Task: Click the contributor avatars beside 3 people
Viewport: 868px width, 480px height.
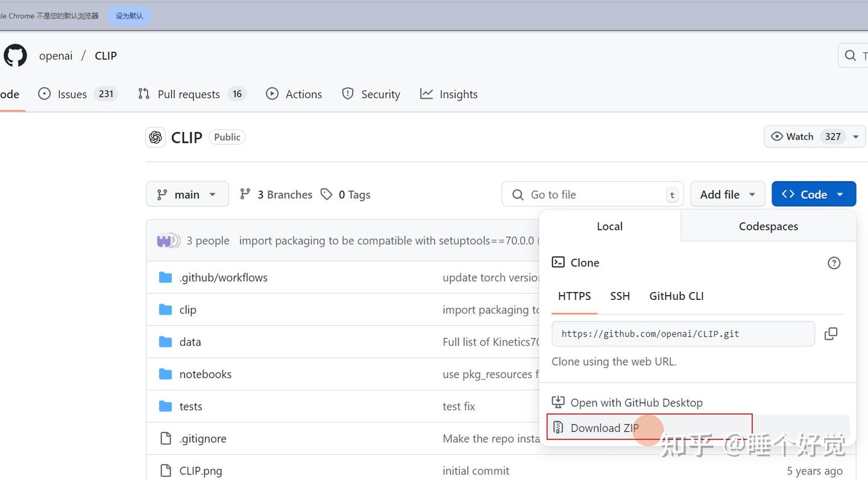Action: click(168, 241)
